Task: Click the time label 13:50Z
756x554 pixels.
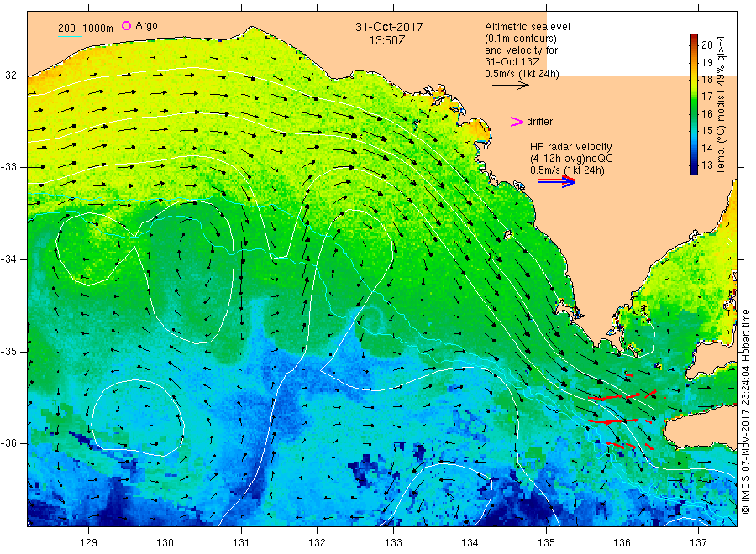Action: [x=387, y=40]
